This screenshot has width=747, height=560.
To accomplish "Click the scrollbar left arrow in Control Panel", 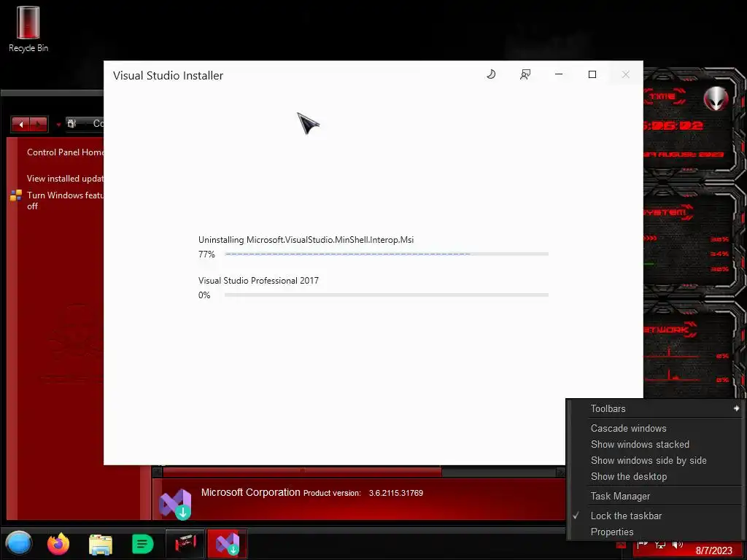I will (x=158, y=472).
